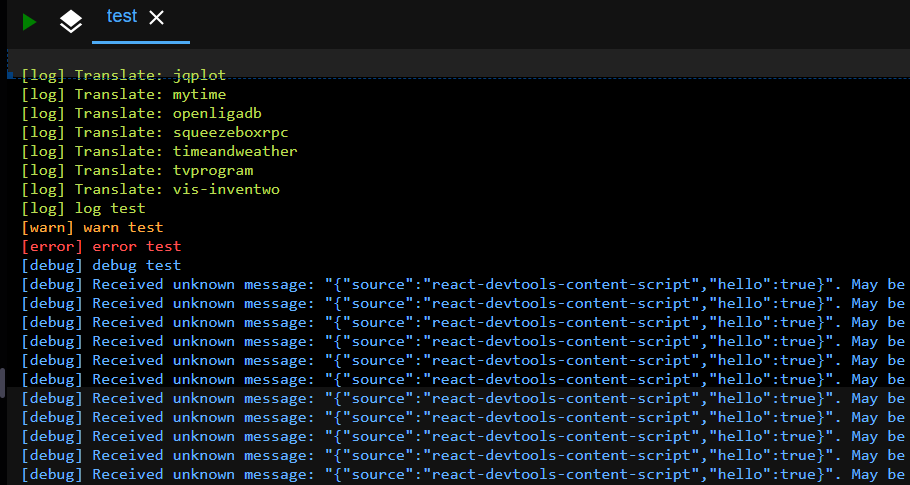Select the 'Translate: mytime' log line
The image size is (910, 485).
[150, 94]
